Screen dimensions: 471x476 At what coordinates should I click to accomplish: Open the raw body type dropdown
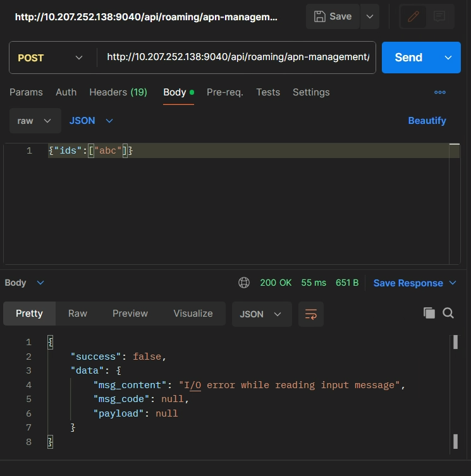(35, 121)
